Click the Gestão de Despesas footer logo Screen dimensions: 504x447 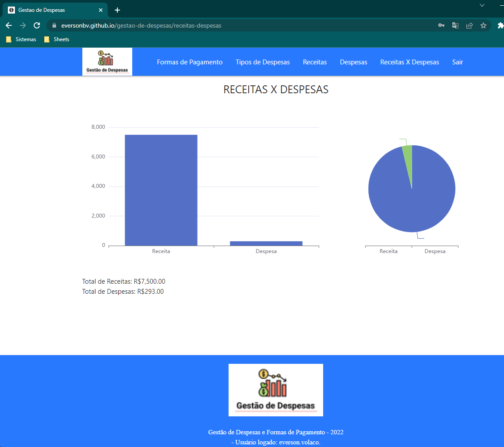point(275,390)
